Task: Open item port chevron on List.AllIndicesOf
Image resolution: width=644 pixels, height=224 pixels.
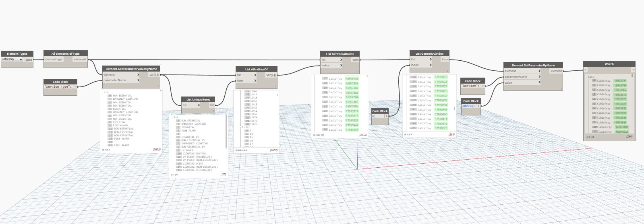Action: 256,80
